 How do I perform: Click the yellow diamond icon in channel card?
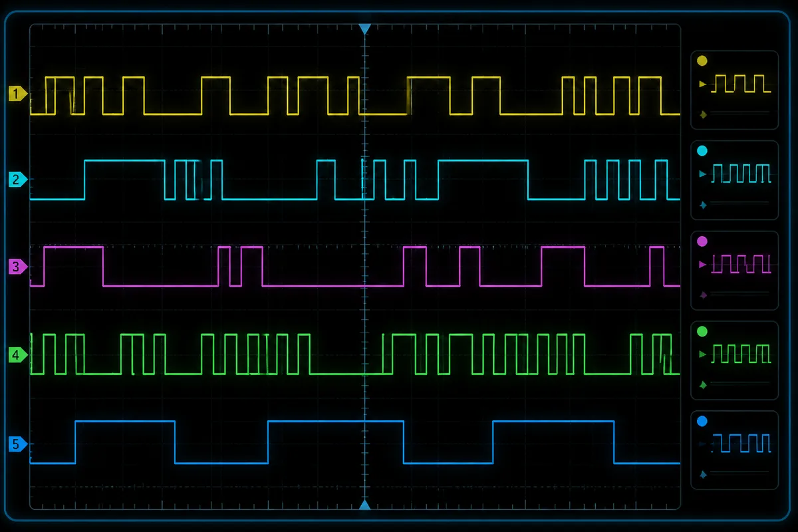(703, 114)
